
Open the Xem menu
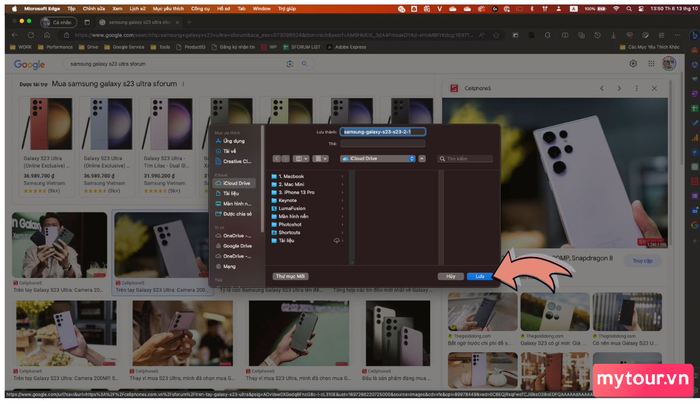[x=117, y=8]
